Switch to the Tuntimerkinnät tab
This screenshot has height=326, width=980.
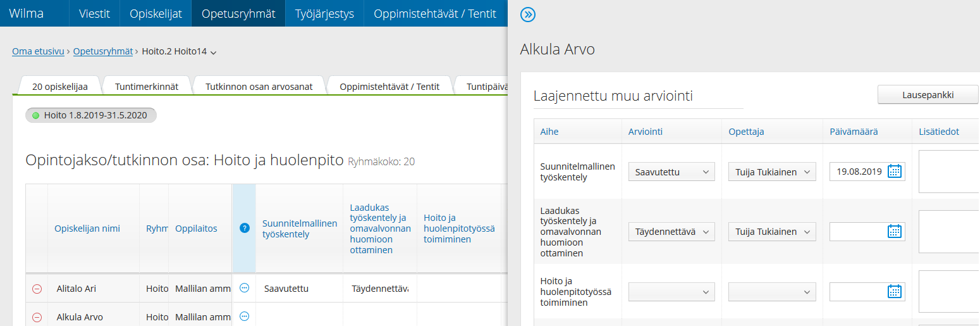coord(146,87)
